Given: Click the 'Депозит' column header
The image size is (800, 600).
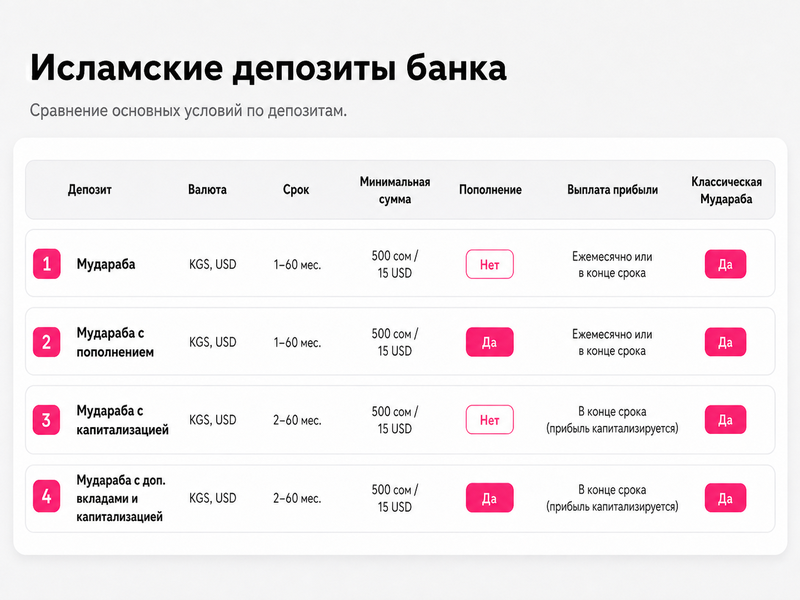Looking at the screenshot, I should 90,190.
